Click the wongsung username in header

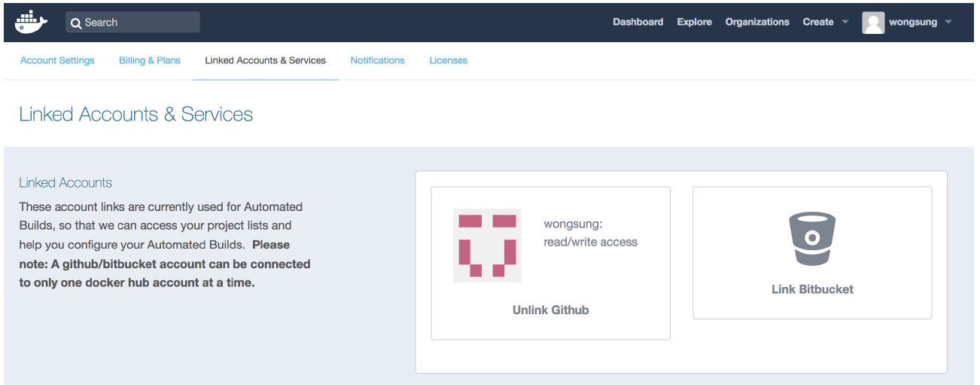913,22
